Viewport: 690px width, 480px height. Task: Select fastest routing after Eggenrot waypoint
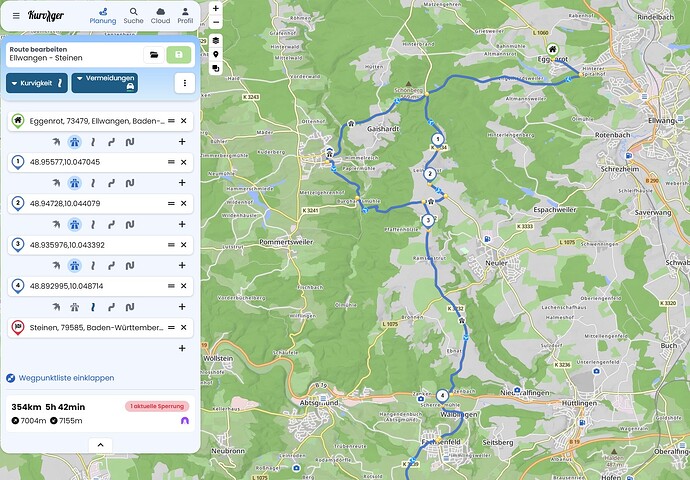(56, 142)
